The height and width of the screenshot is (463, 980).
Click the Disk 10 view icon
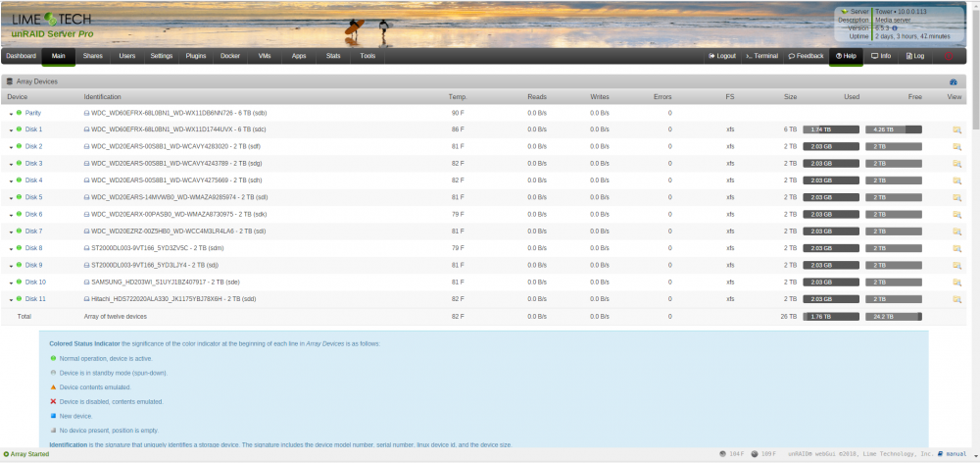pos(956,283)
